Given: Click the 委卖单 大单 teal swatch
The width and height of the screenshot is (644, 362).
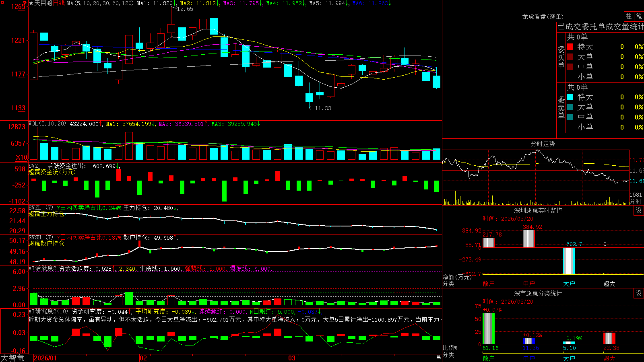Looking at the screenshot, I should tap(570, 107).
